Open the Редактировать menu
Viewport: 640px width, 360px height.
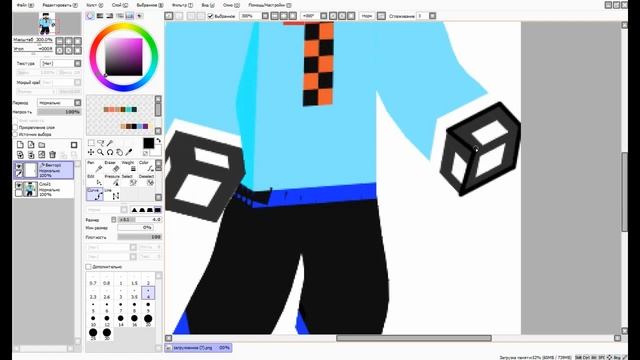(x=60, y=5)
